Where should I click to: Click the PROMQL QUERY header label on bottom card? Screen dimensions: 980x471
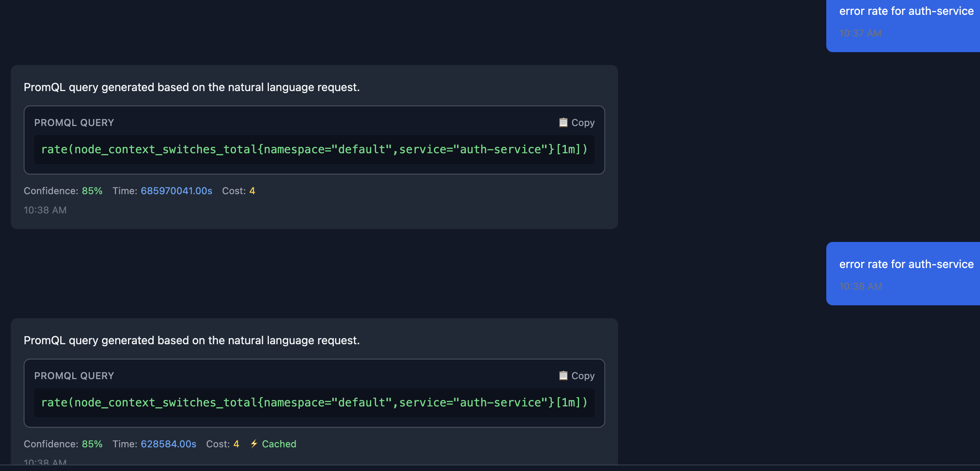[74, 376]
